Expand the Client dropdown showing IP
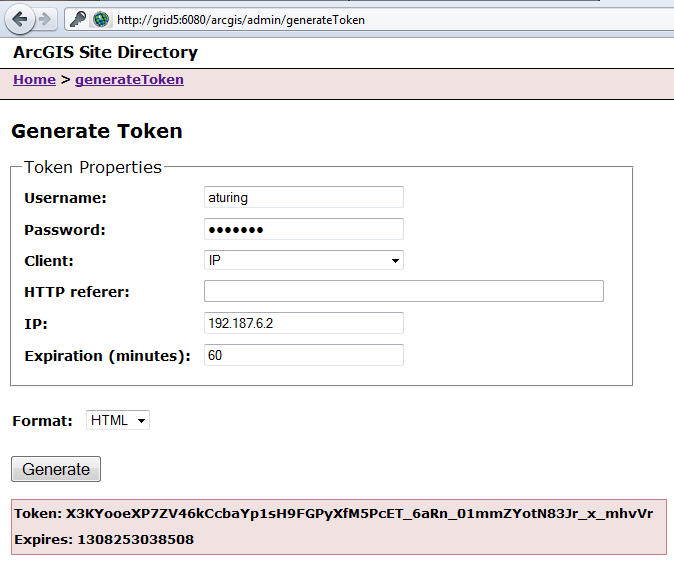 303,261
